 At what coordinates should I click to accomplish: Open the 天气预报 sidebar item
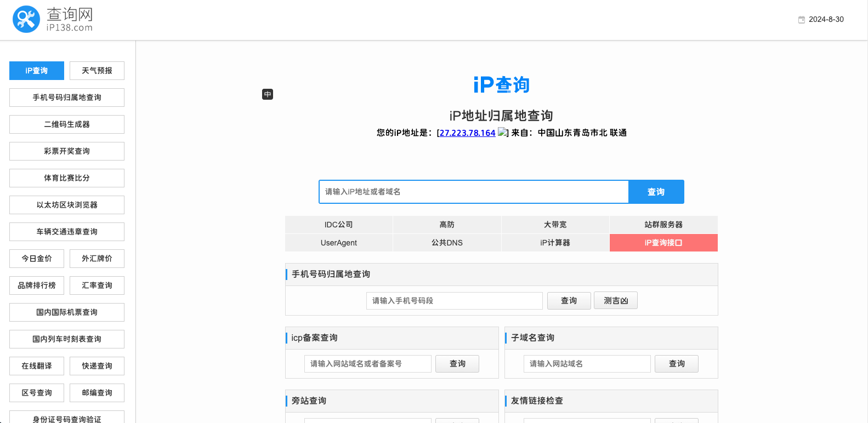pyautogui.click(x=97, y=71)
